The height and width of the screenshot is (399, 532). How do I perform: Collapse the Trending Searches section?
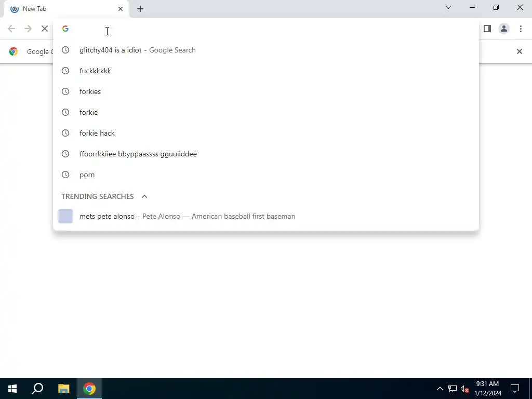click(144, 196)
